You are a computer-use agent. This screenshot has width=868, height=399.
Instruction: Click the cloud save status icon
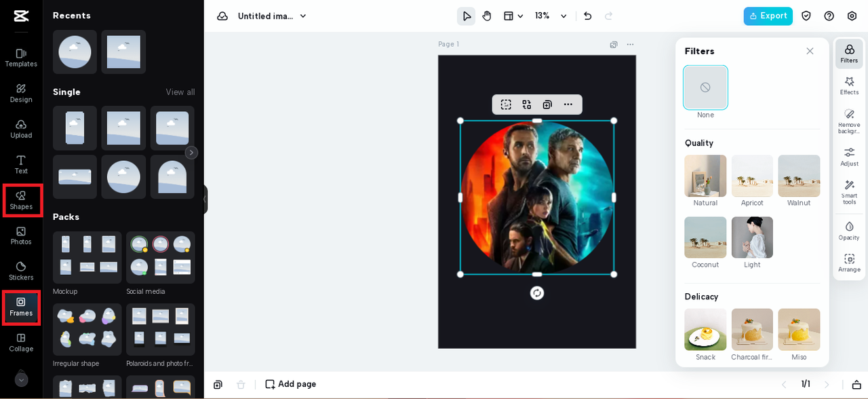(x=222, y=16)
